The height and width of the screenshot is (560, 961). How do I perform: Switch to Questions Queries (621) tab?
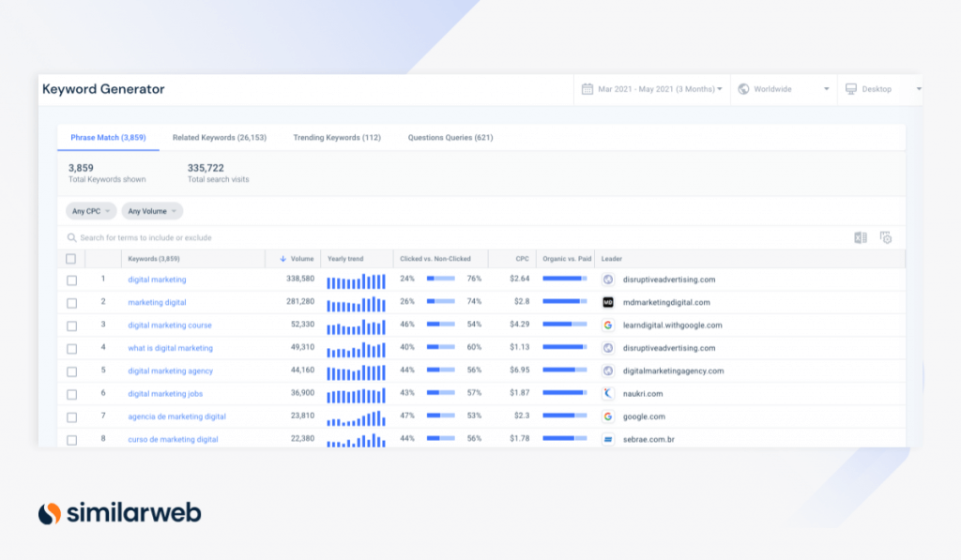coord(450,137)
